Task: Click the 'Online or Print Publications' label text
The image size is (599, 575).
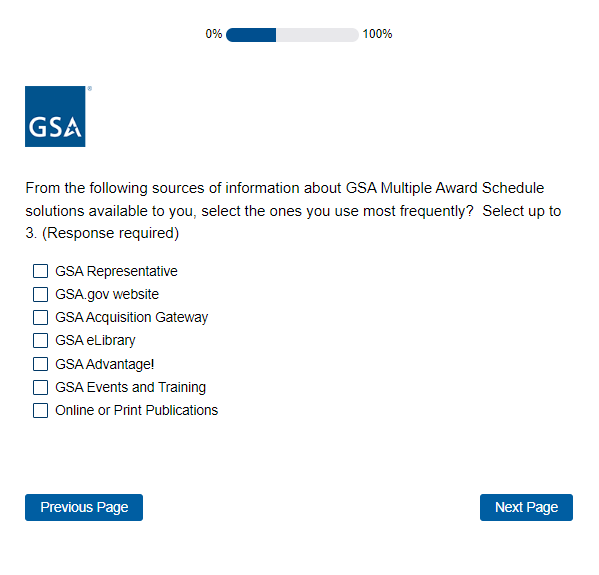Action: [x=137, y=411]
